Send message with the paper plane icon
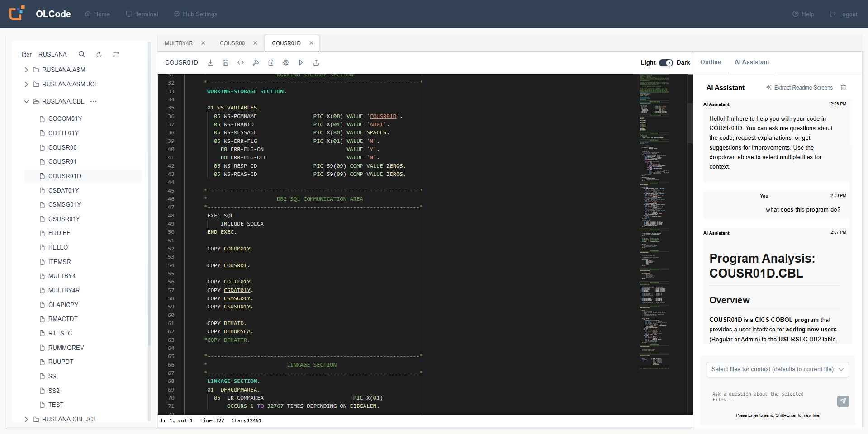 (x=843, y=401)
